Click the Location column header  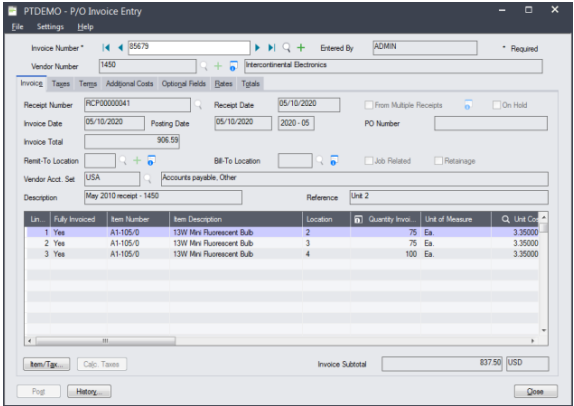tap(326, 219)
